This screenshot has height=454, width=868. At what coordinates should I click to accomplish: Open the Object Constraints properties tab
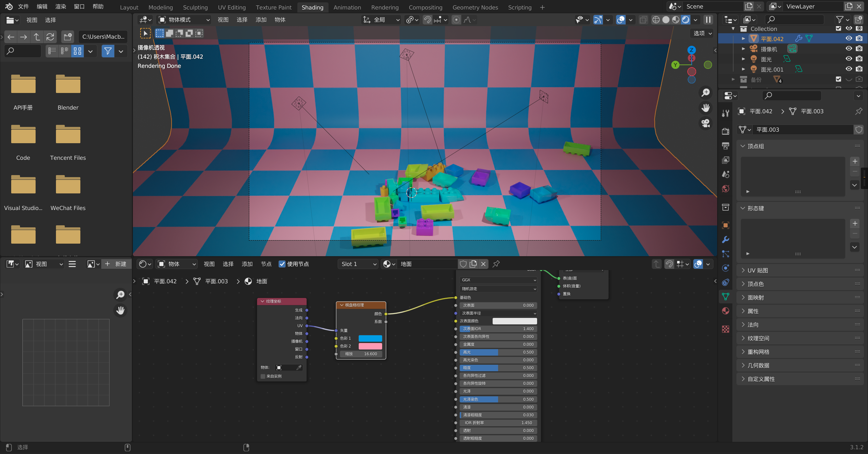point(726,282)
